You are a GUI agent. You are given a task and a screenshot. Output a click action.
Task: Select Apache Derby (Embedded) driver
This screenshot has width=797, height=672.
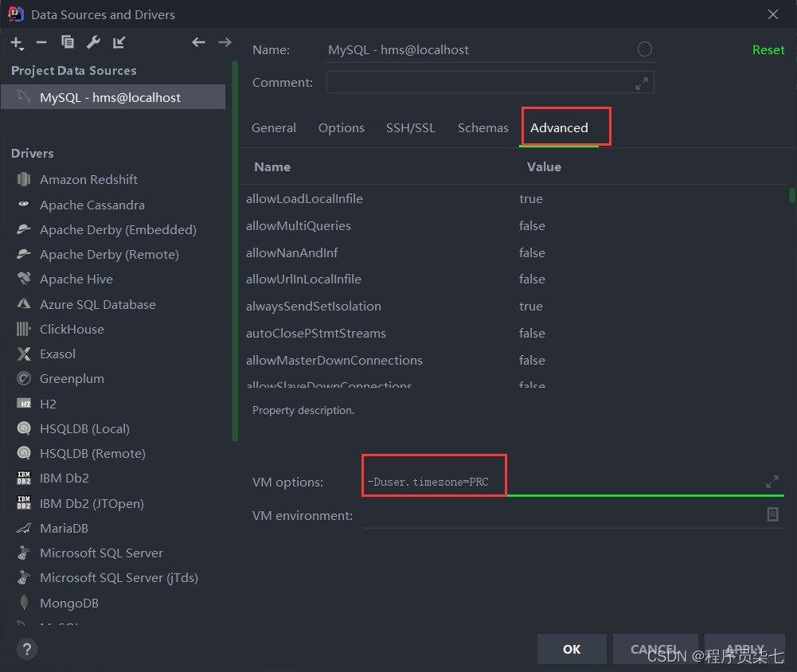[x=118, y=230]
